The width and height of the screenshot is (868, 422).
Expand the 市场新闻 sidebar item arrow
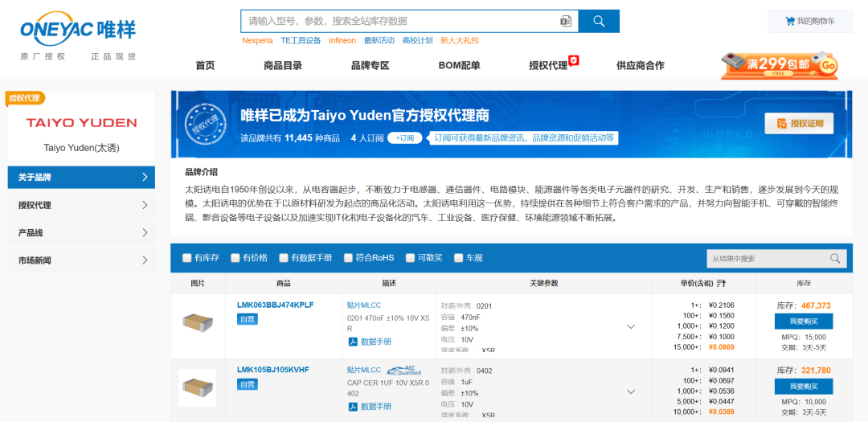click(145, 260)
